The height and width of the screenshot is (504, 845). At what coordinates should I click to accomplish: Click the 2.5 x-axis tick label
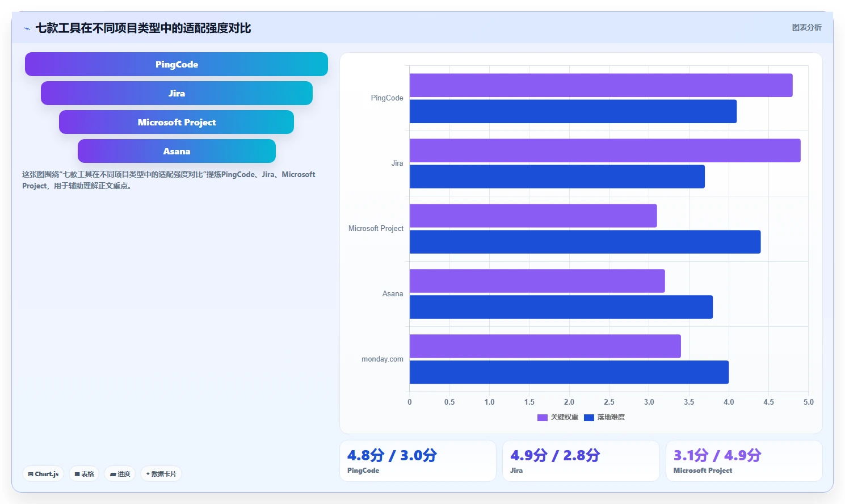tap(609, 402)
